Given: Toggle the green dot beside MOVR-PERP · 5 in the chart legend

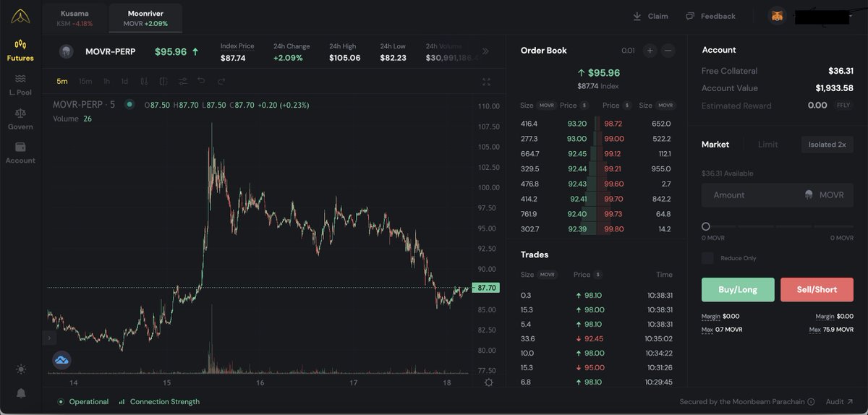Looking at the screenshot, I should tap(129, 105).
